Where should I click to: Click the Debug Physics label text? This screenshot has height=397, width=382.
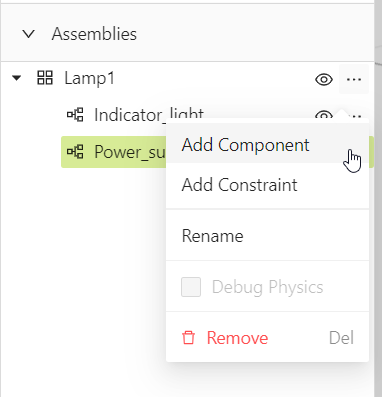(268, 287)
